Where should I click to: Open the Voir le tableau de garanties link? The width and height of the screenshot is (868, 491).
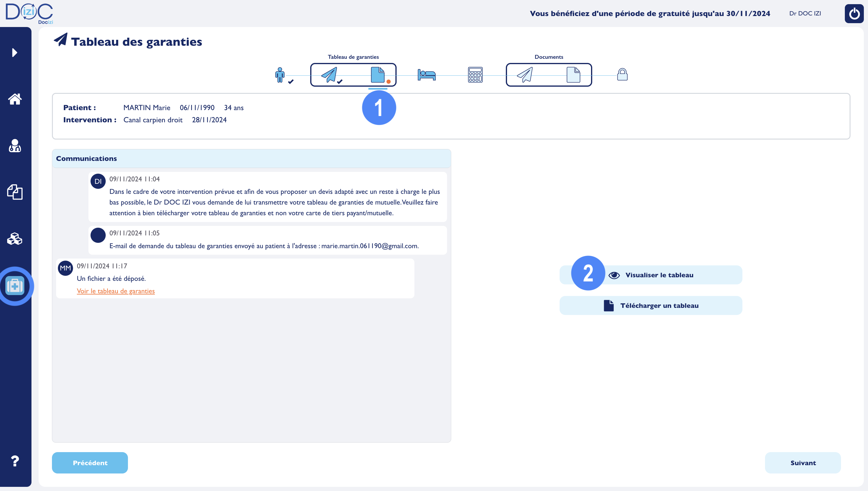[x=116, y=291]
